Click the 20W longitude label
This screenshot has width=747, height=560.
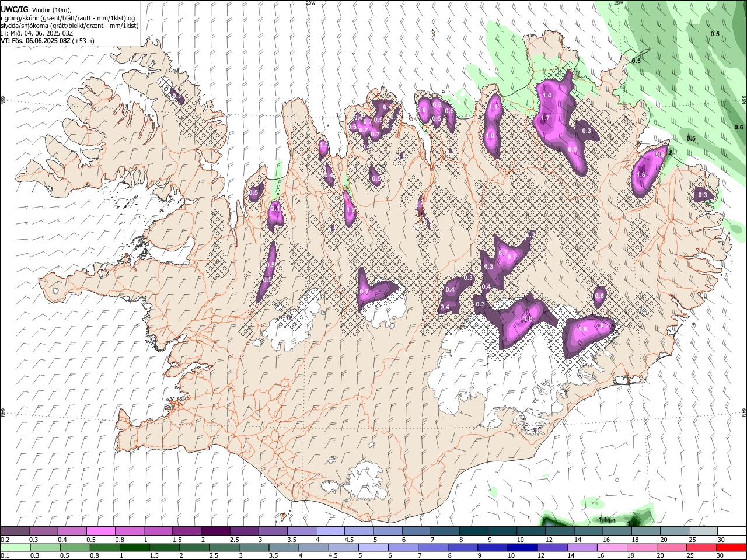(x=310, y=3)
